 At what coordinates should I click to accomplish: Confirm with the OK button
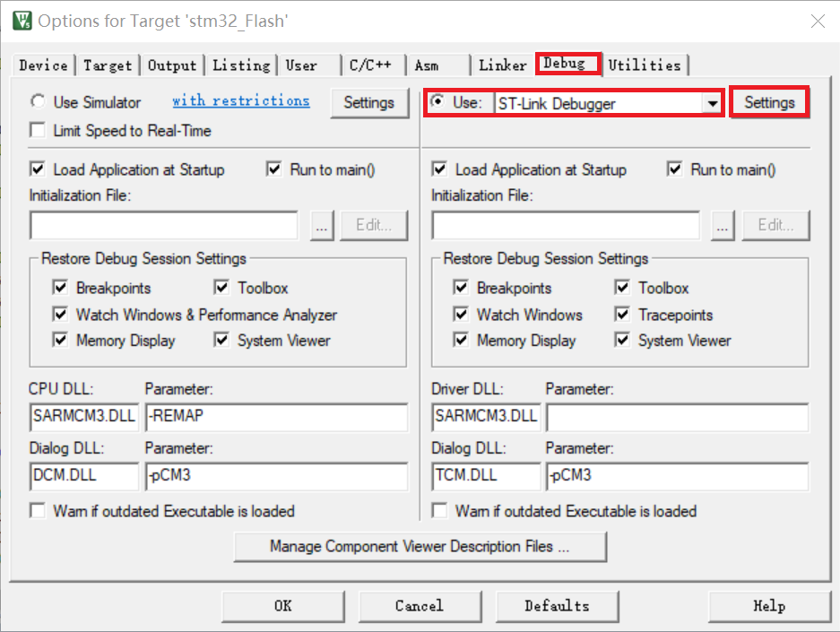point(283,606)
